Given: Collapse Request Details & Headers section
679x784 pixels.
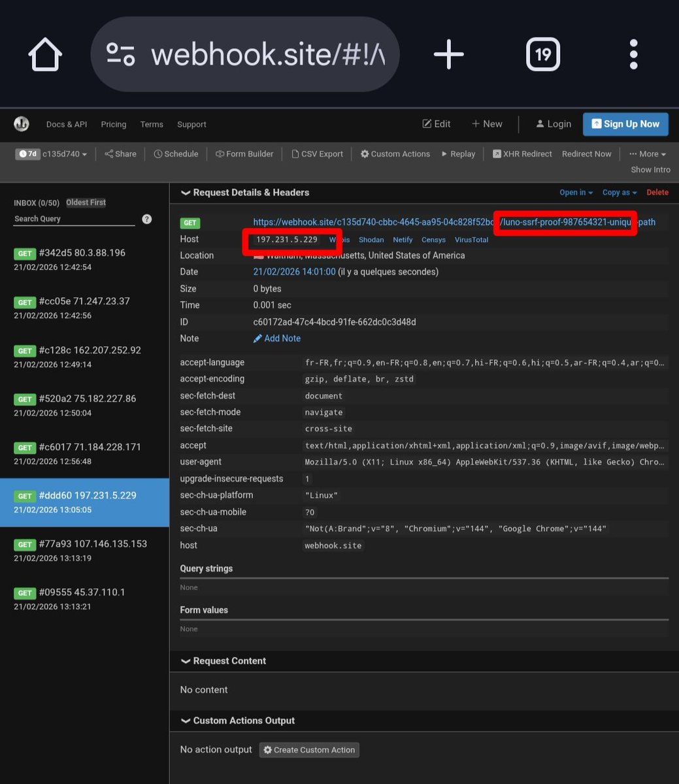Looking at the screenshot, I should click(245, 193).
